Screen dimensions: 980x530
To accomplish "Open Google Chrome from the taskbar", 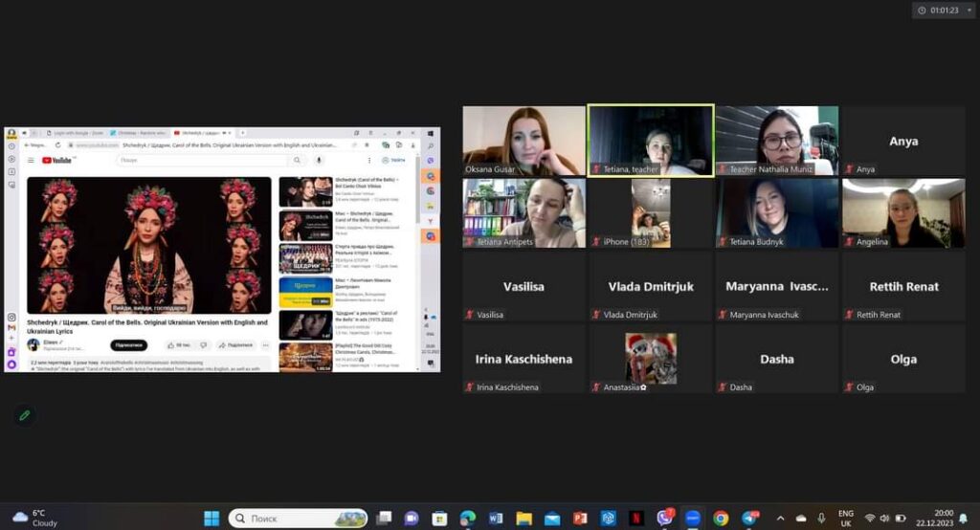I will click(x=721, y=518).
